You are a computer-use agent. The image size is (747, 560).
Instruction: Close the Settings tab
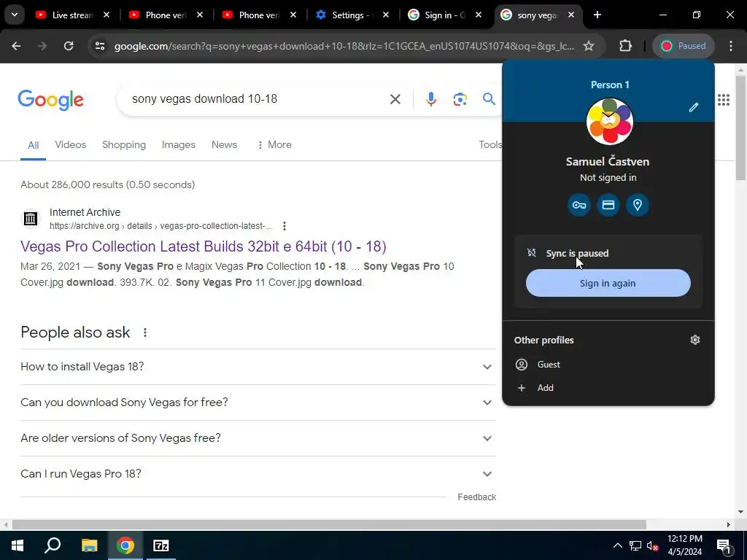coord(386,15)
